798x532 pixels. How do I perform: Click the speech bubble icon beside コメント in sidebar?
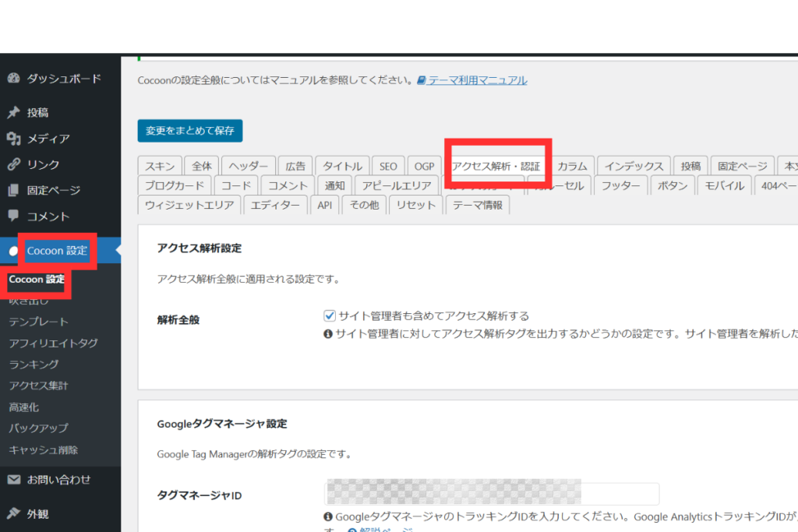click(14, 216)
